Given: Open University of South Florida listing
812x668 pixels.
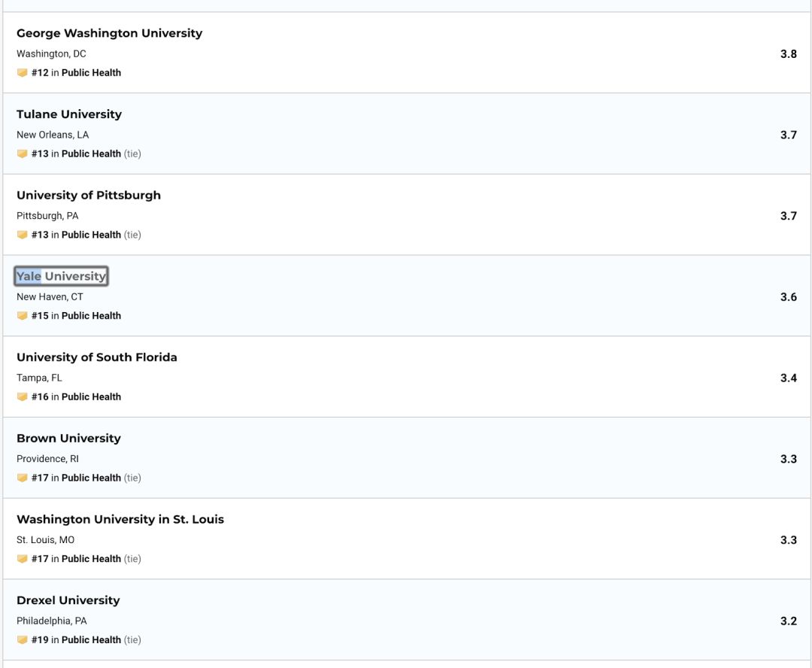Looking at the screenshot, I should [x=97, y=357].
